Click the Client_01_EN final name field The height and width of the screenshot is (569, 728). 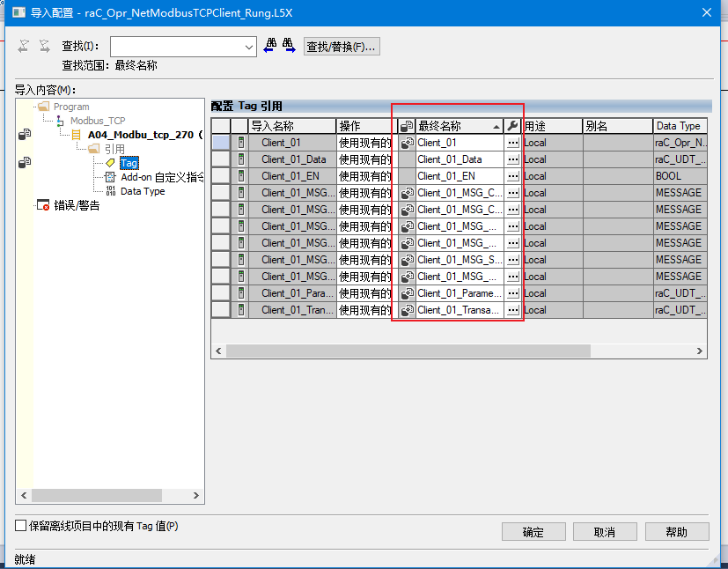pos(459,176)
